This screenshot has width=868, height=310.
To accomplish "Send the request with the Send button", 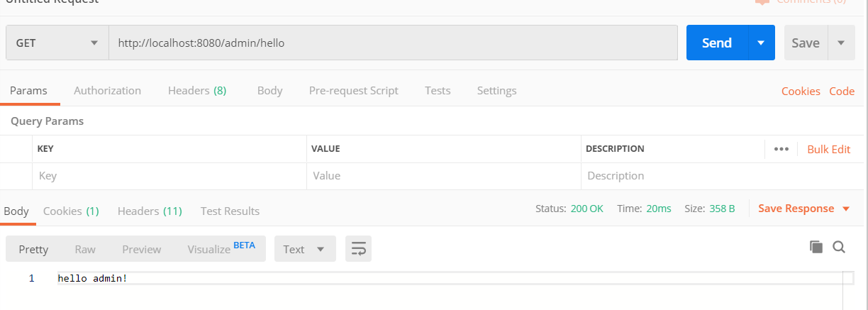I will pos(717,43).
